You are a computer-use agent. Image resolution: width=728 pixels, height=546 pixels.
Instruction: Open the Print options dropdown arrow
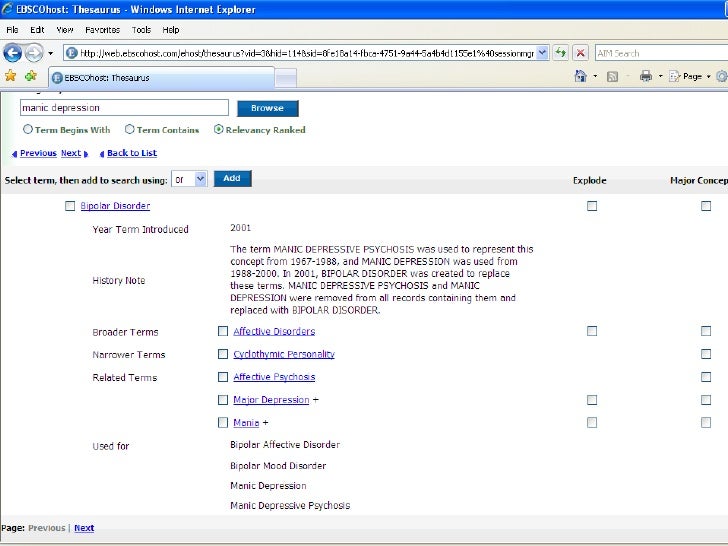660,76
